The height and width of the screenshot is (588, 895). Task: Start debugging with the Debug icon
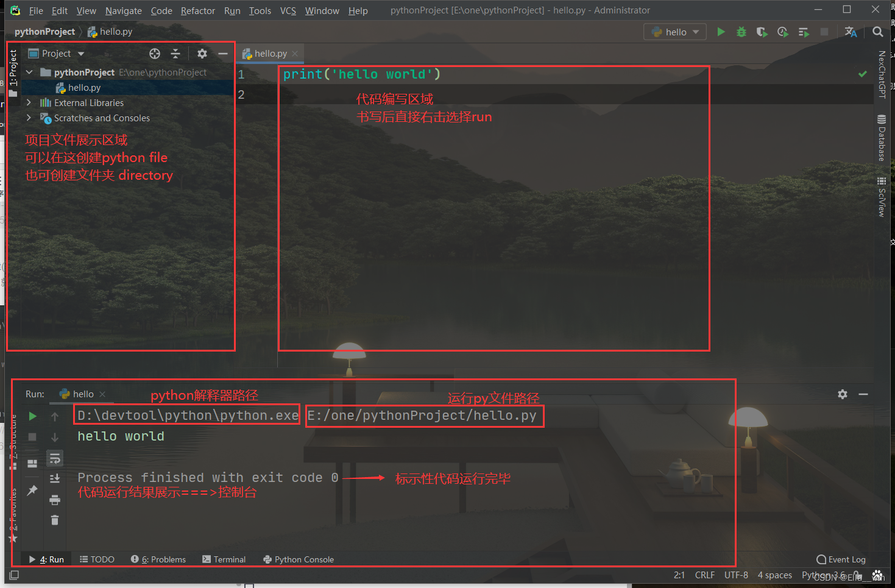coord(741,31)
